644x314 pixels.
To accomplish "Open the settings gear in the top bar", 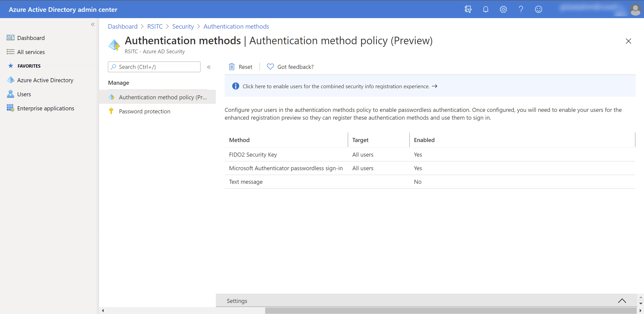I will click(x=503, y=9).
